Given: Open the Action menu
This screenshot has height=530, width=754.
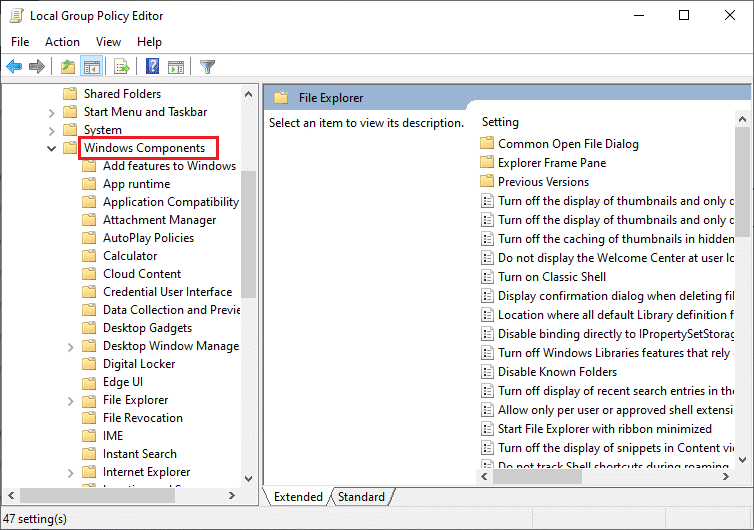Looking at the screenshot, I should click(63, 42).
